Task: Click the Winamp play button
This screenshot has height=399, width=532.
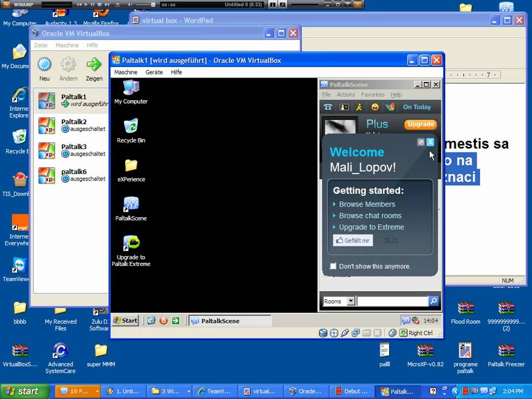Action: pyautogui.click(x=86, y=4)
